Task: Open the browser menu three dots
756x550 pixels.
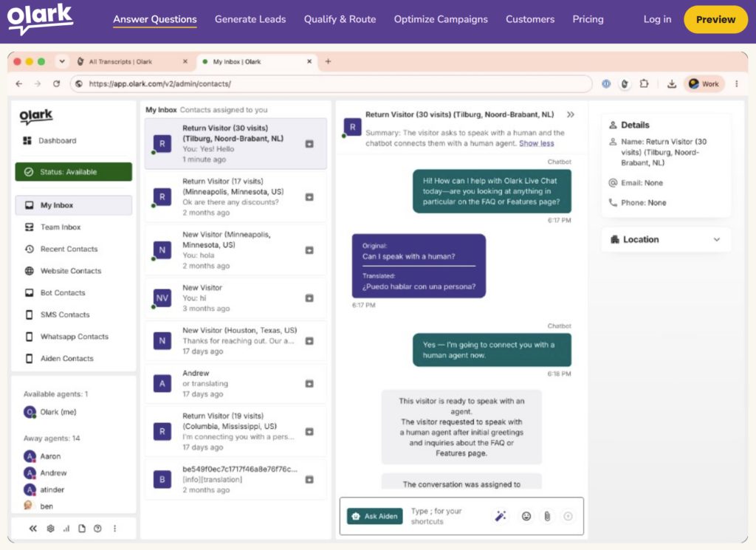Action: tap(737, 84)
